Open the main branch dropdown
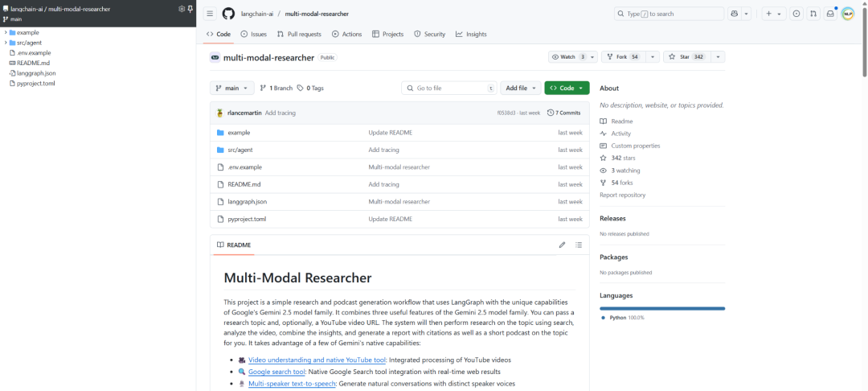Viewport: 868px width, 391px height. click(x=232, y=88)
